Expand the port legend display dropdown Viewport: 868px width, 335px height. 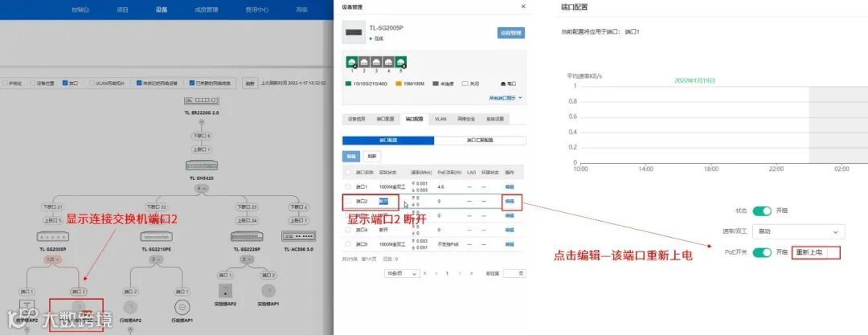506,98
